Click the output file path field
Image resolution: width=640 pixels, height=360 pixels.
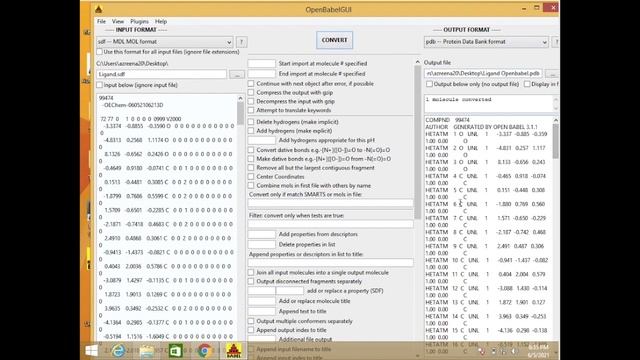pyautogui.click(x=484, y=73)
